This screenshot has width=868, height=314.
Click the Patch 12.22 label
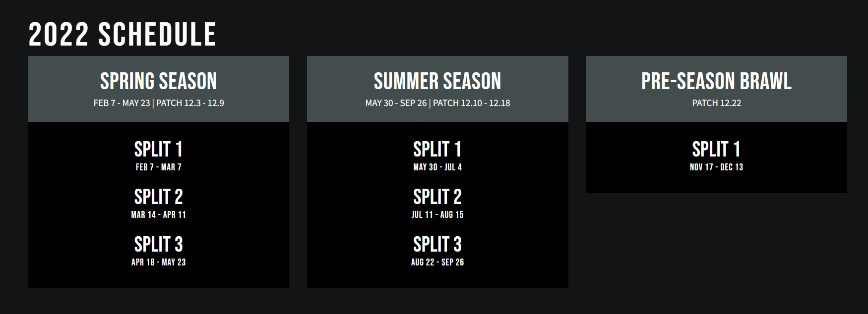tap(716, 103)
